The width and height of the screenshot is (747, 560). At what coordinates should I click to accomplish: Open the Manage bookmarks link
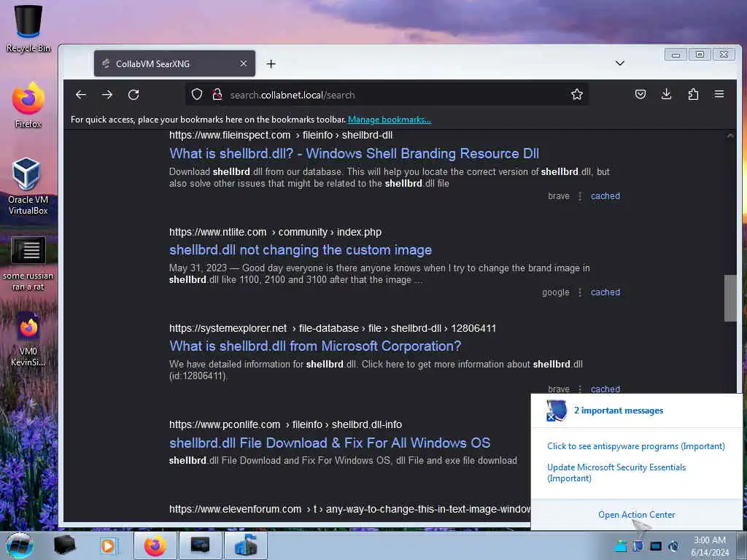click(390, 120)
